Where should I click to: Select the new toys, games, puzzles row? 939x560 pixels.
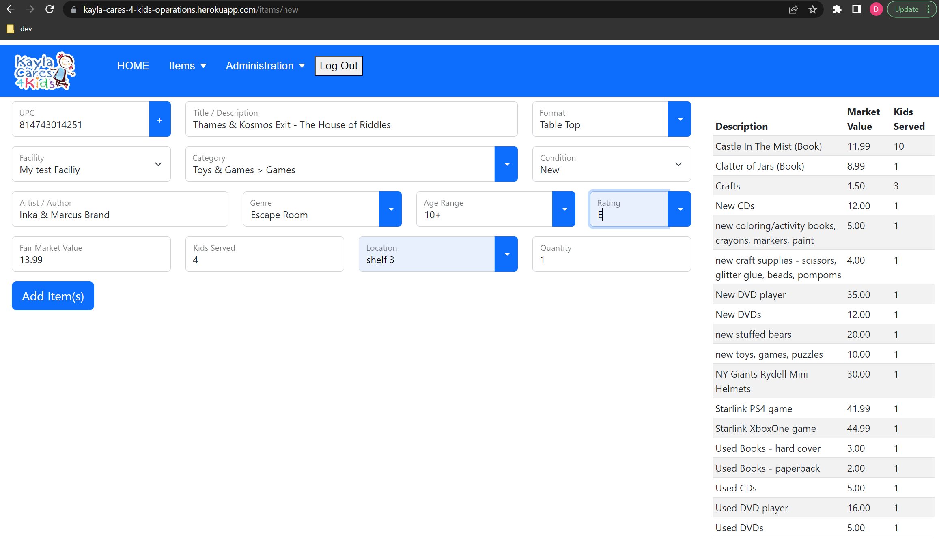coord(823,354)
